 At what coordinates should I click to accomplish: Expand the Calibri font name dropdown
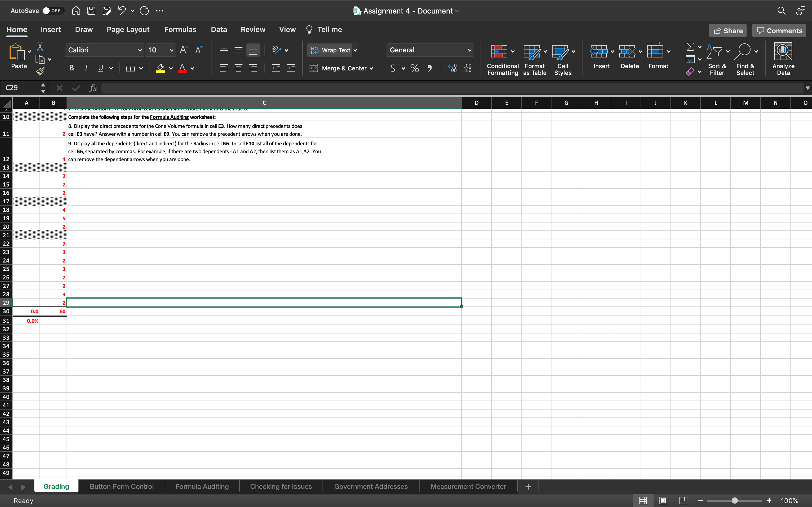[x=140, y=50]
